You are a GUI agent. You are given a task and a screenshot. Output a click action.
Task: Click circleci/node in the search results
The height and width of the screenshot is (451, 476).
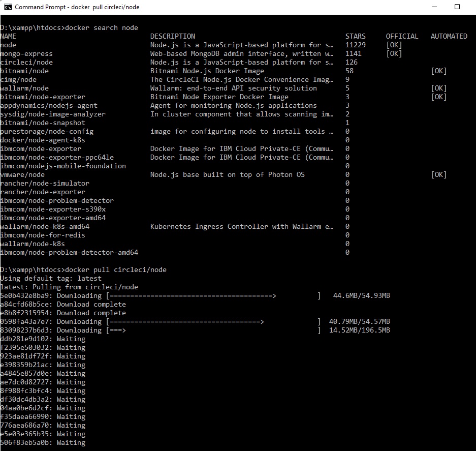click(26, 62)
